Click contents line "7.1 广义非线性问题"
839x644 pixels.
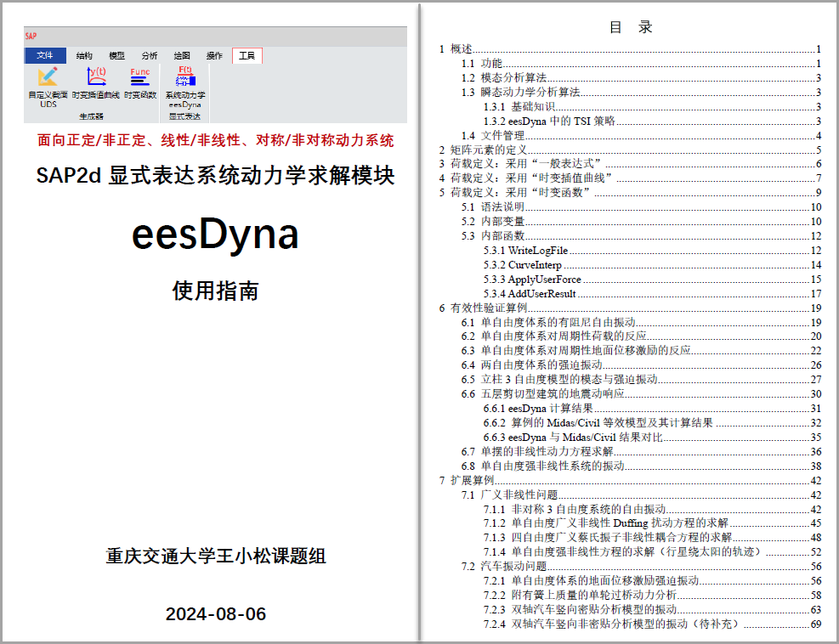coord(642,494)
